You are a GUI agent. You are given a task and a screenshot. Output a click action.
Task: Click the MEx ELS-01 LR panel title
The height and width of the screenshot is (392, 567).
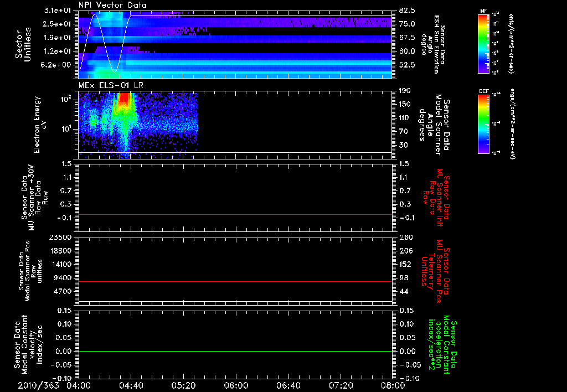coord(111,85)
